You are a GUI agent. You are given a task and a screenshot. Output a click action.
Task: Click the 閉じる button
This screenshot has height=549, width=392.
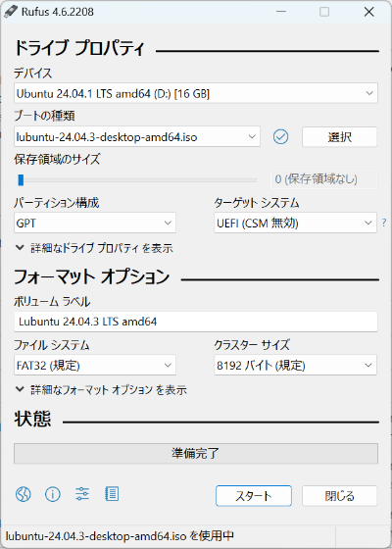tap(339, 495)
